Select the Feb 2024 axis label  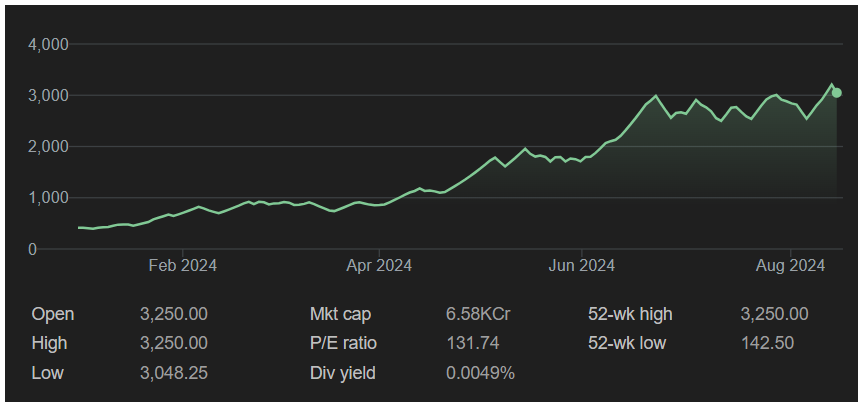click(183, 266)
